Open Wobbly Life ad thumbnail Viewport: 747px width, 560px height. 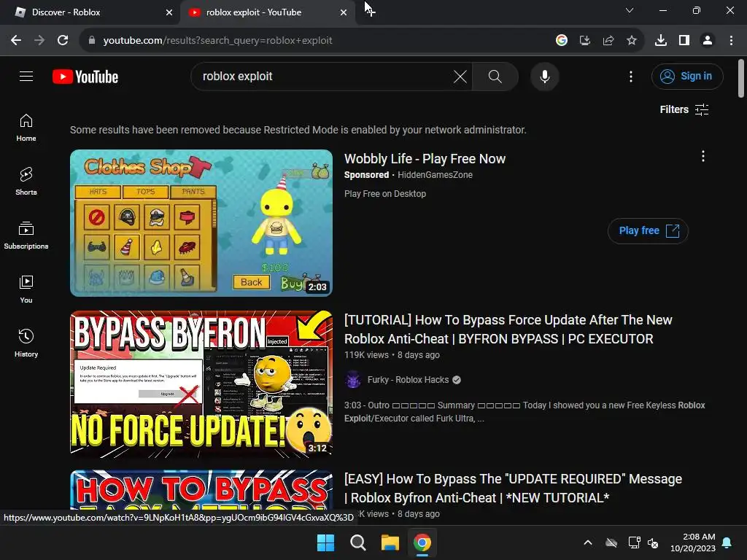[x=201, y=223]
